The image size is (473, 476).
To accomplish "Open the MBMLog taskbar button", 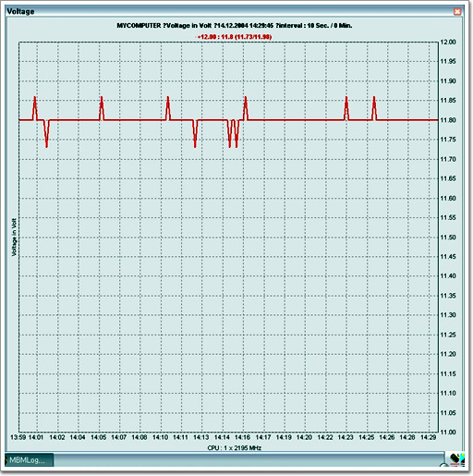I will 29,460.
